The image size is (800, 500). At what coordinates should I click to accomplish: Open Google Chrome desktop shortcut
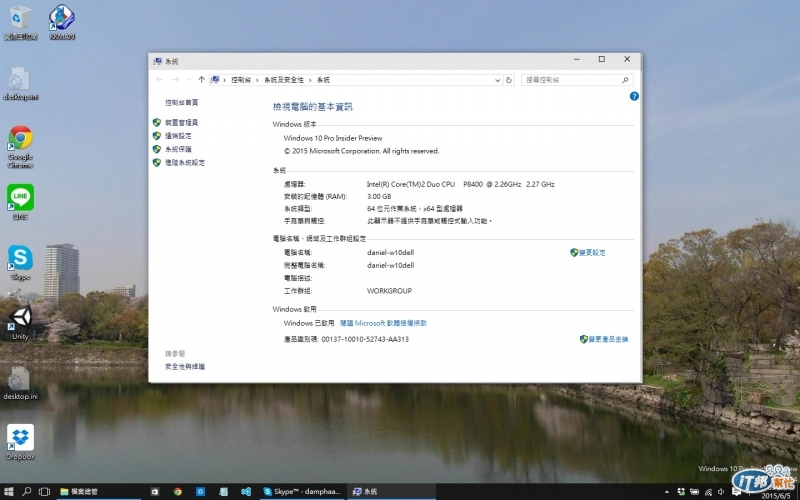click(x=20, y=146)
